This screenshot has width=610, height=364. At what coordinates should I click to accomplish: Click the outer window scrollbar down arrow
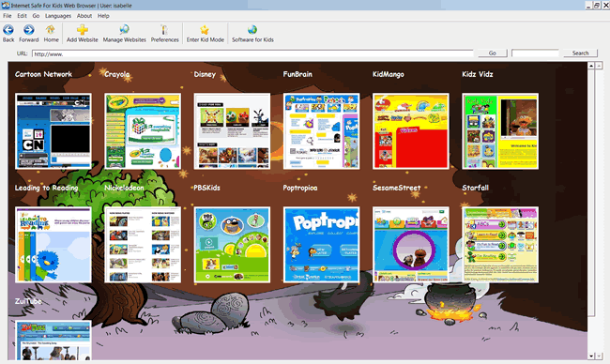pos(599,356)
